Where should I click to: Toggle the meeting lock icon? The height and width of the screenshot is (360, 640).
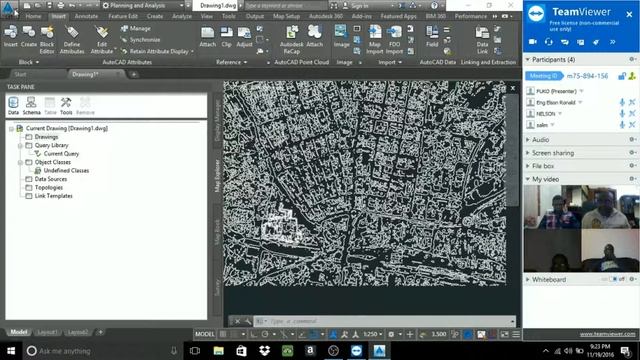pyautogui.click(x=622, y=76)
